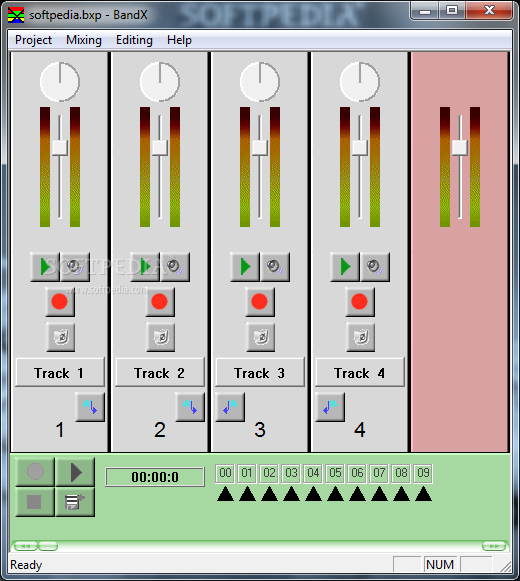
Task: Arm record on Track 3 red button
Action: (260, 302)
